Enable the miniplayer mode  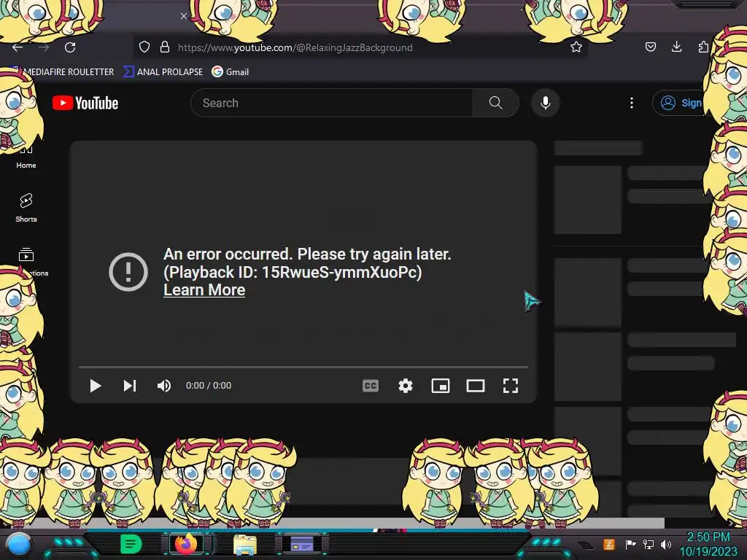440,386
